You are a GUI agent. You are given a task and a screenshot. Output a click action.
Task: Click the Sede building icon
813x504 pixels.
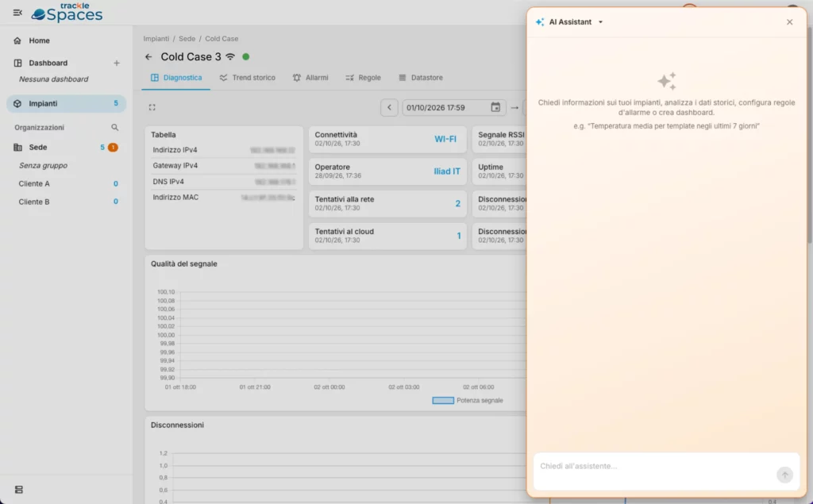click(x=18, y=148)
